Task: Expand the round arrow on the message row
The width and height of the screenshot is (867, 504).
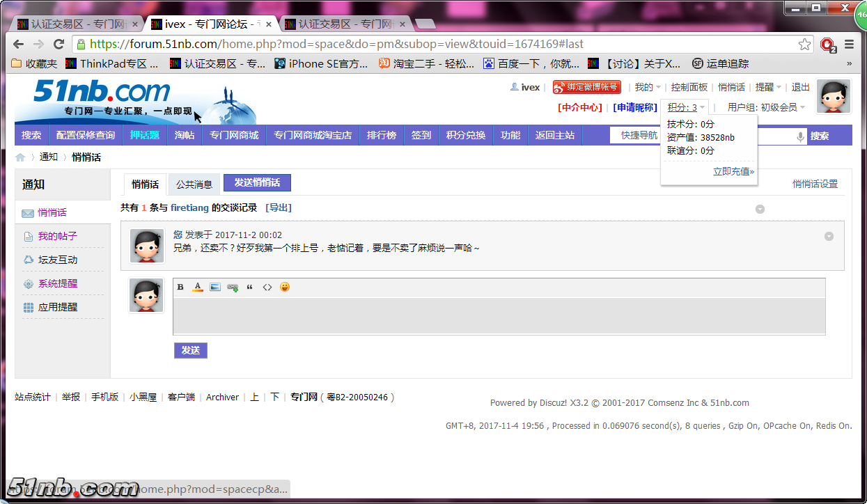Action: (x=829, y=236)
